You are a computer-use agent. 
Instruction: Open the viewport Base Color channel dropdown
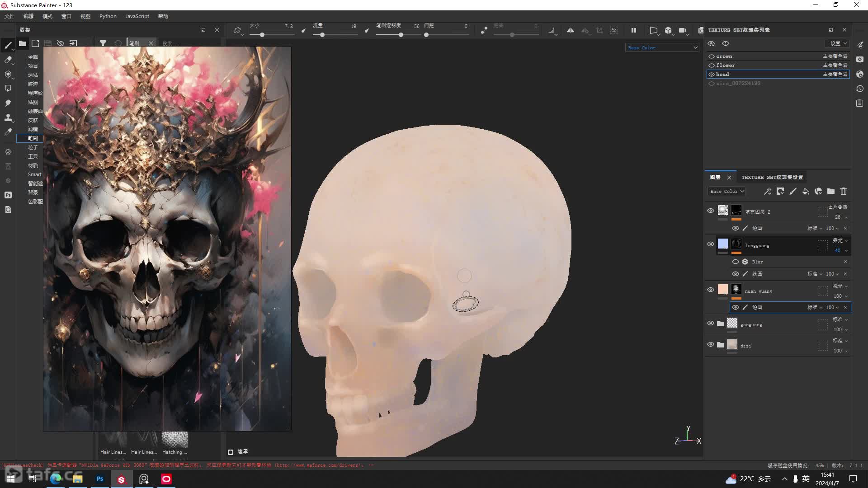(662, 47)
